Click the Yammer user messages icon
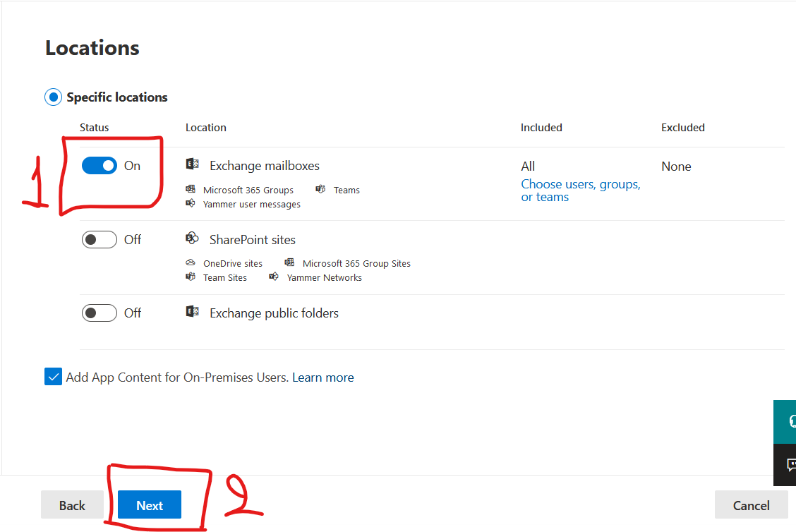 pos(191,204)
